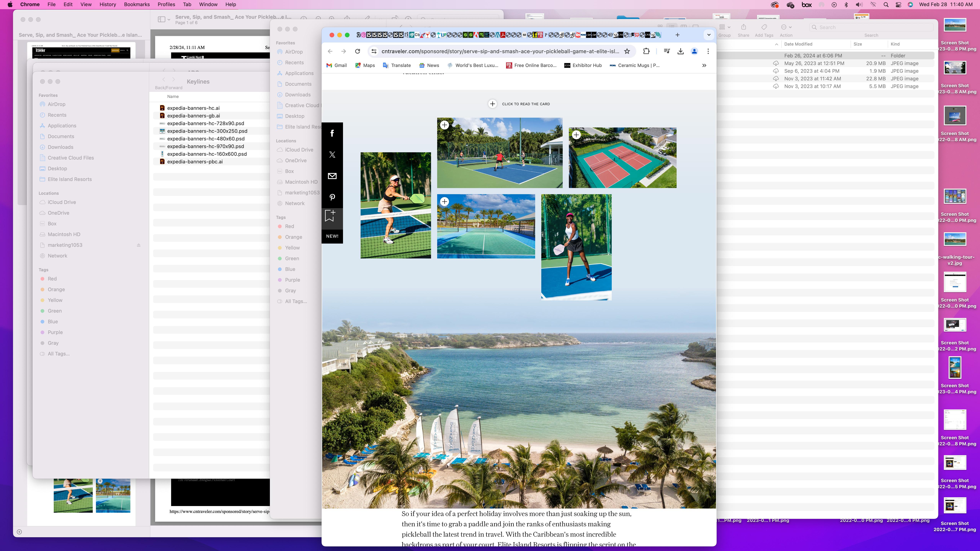Click the email share envelope icon

332,176
